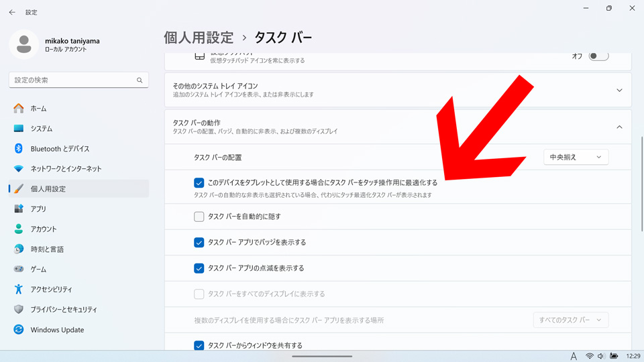Image resolution: width=644 pixels, height=362 pixels.
Task: Click the 時刻と言語 globe clock icon
Action: [x=19, y=249]
